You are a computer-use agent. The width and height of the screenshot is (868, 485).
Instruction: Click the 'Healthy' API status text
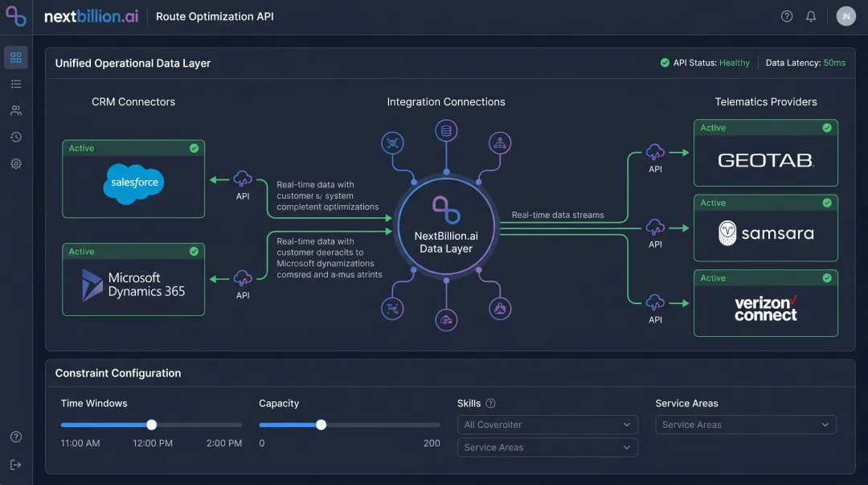pos(734,63)
